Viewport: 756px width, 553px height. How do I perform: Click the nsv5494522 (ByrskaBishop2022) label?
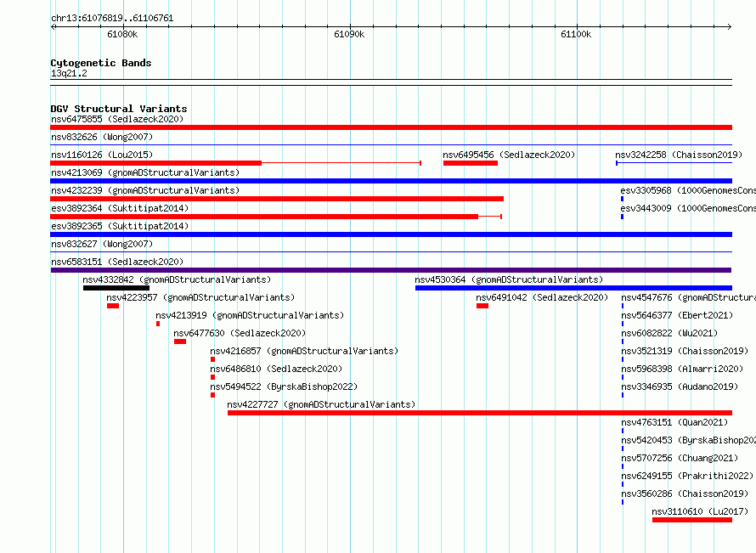click(284, 387)
